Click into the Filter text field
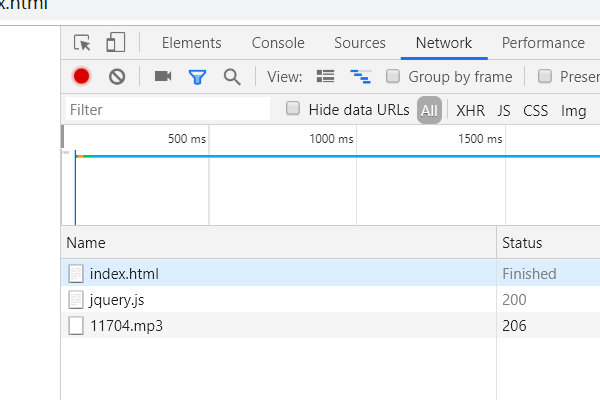Screen dimensions: 600x400 pos(167,109)
